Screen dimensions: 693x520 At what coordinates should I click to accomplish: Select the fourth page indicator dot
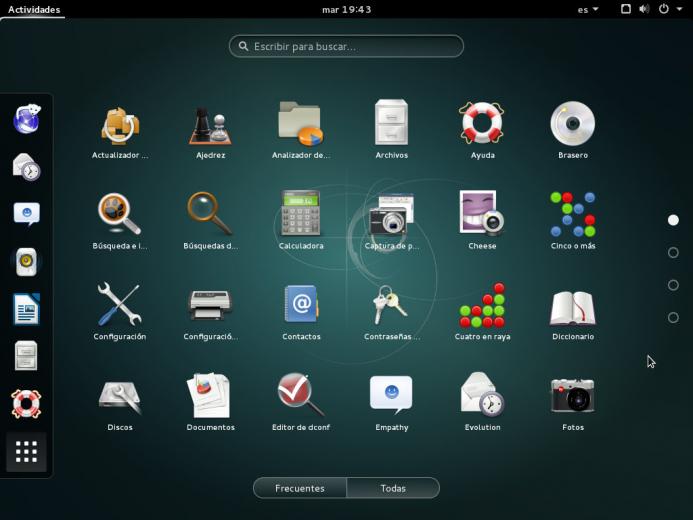673,317
